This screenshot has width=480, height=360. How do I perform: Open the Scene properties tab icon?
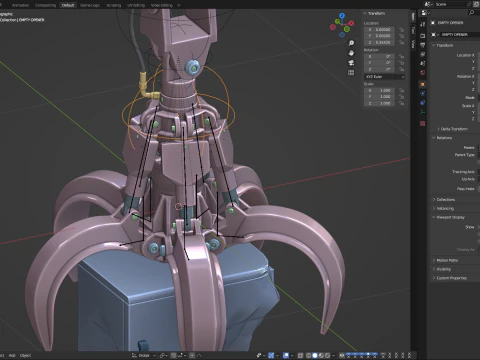point(423,63)
